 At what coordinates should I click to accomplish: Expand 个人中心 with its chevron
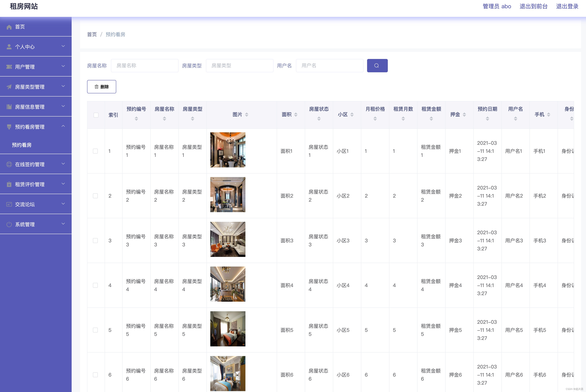click(x=63, y=46)
